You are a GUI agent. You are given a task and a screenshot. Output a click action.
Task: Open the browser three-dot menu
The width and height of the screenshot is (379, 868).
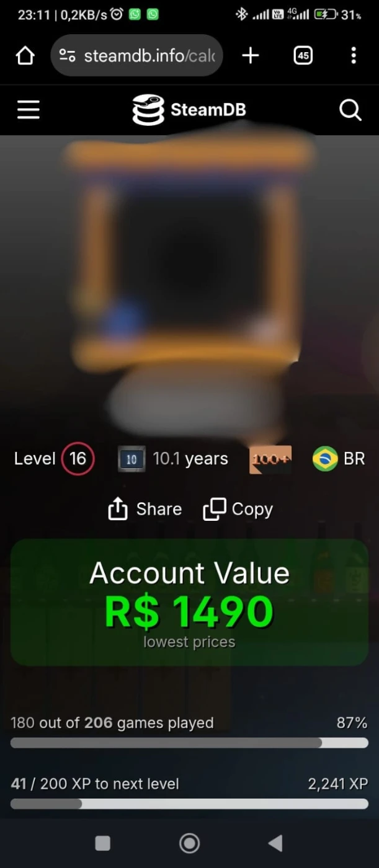coord(354,56)
